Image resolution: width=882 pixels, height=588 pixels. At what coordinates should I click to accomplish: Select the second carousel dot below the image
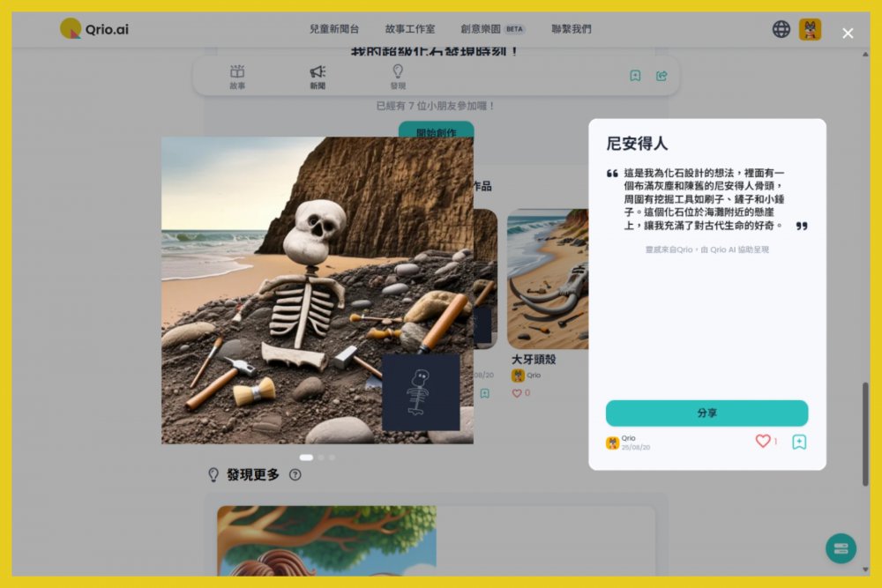(321, 458)
